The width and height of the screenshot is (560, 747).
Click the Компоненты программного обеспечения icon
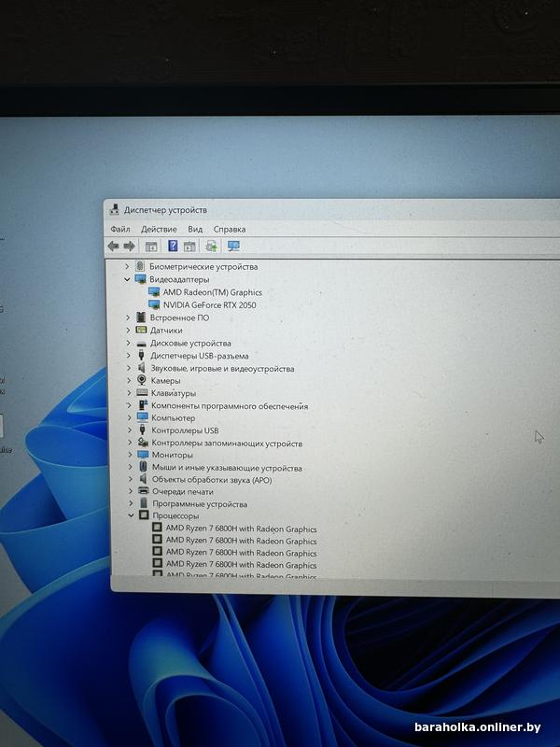coord(143,405)
